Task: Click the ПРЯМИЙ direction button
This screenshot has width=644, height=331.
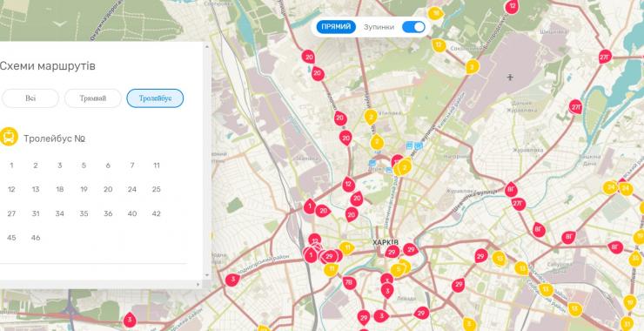Action: pos(336,27)
